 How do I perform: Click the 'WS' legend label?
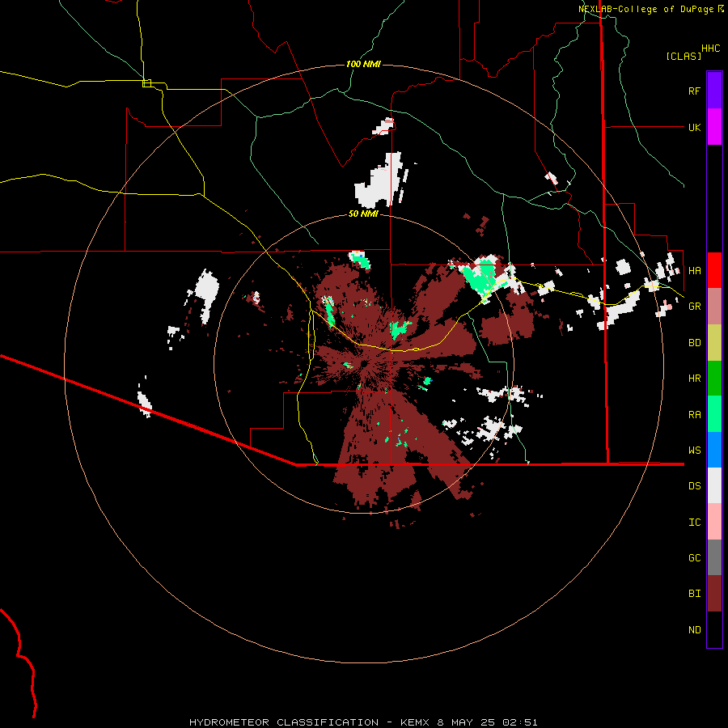(x=694, y=451)
